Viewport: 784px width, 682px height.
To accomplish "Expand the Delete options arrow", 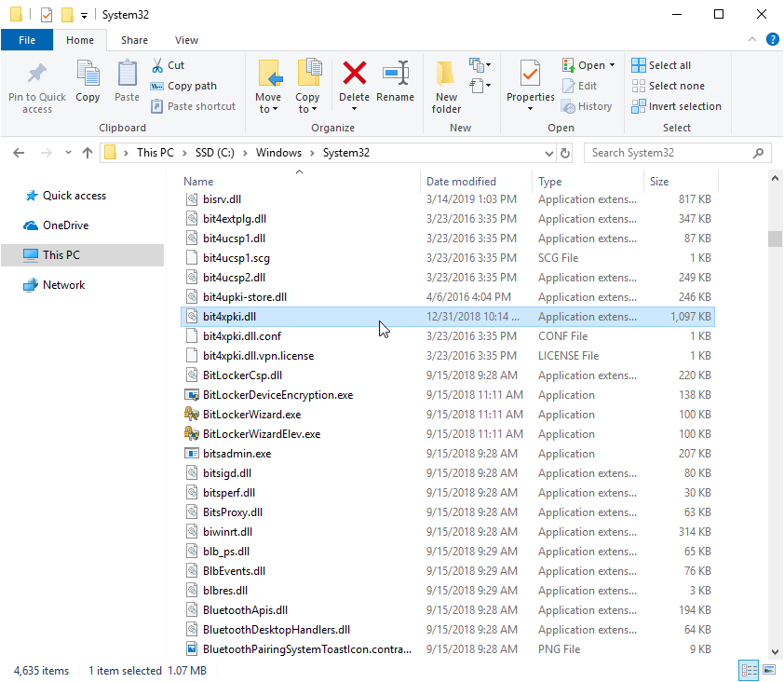I will point(354,109).
